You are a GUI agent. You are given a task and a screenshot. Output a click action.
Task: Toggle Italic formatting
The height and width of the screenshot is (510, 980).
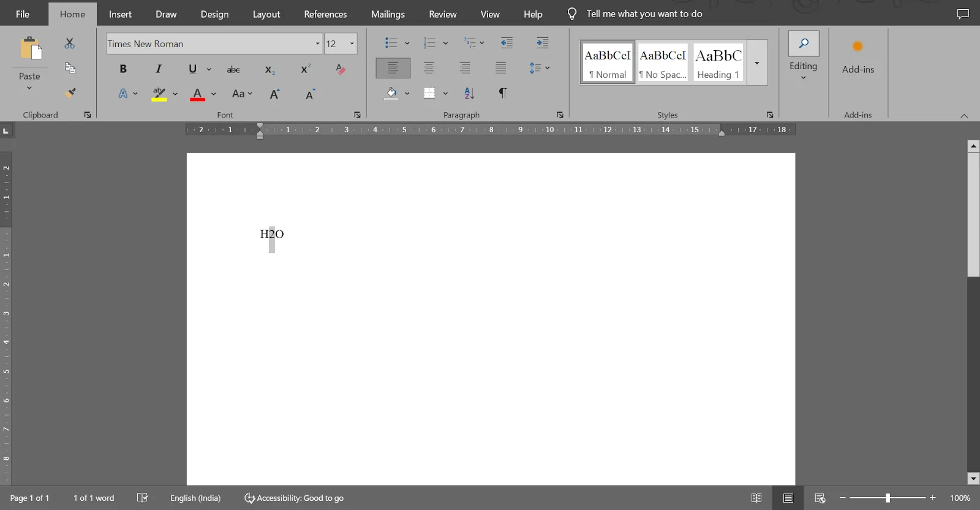pyautogui.click(x=159, y=69)
